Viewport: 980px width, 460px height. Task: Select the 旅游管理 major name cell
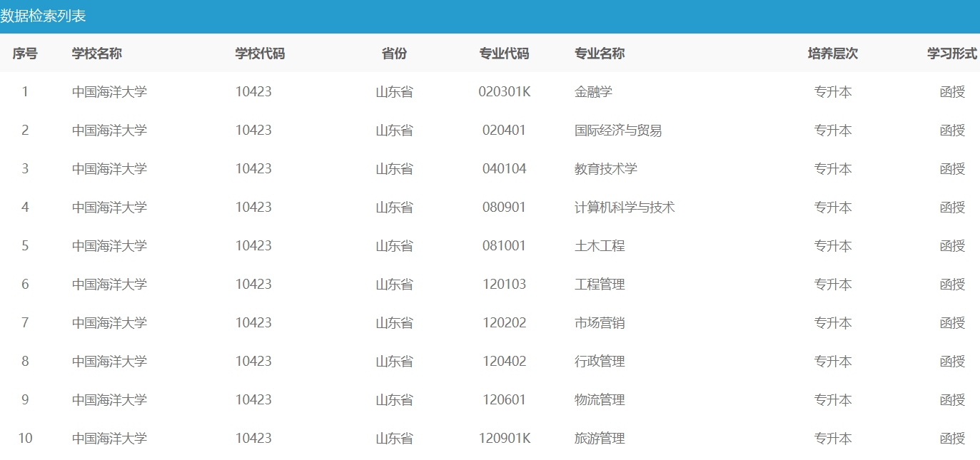click(600, 439)
